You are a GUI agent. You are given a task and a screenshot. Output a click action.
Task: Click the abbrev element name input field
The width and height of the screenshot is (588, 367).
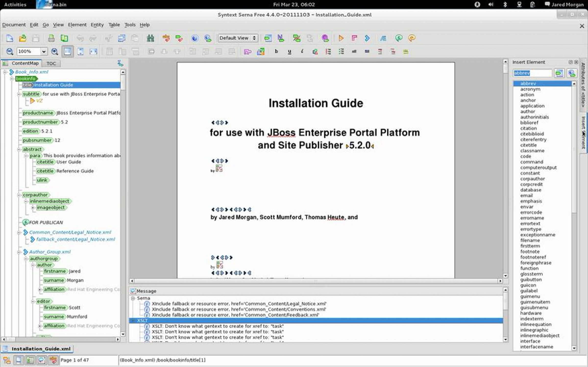[x=532, y=73]
